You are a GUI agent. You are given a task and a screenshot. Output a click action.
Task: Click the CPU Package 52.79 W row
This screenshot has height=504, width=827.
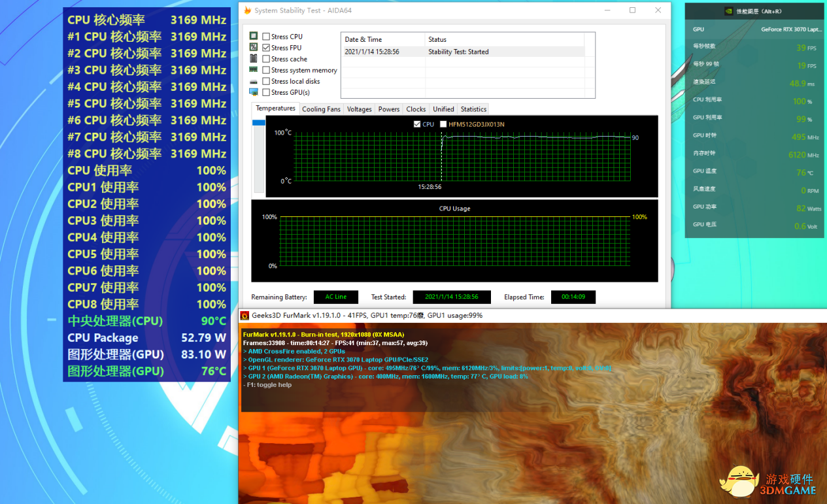click(146, 338)
